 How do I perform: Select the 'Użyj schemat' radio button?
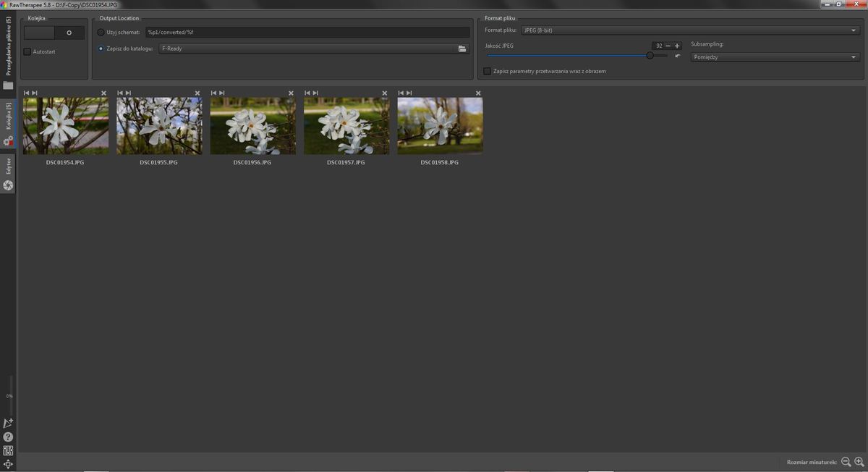pyautogui.click(x=101, y=33)
